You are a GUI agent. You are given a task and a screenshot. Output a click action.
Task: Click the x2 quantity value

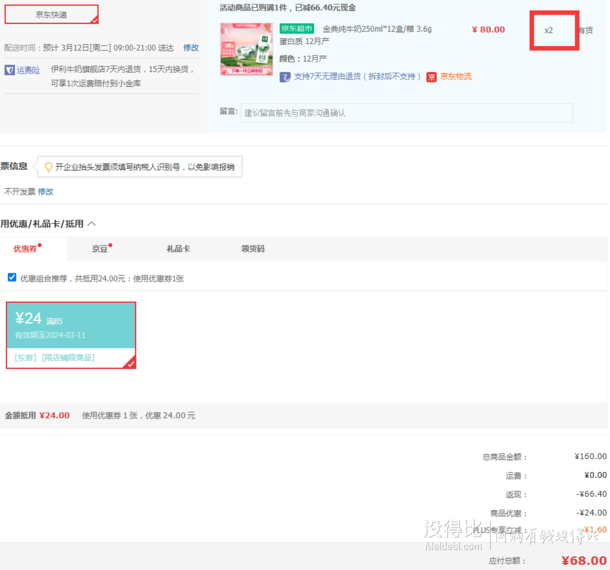coord(549,30)
